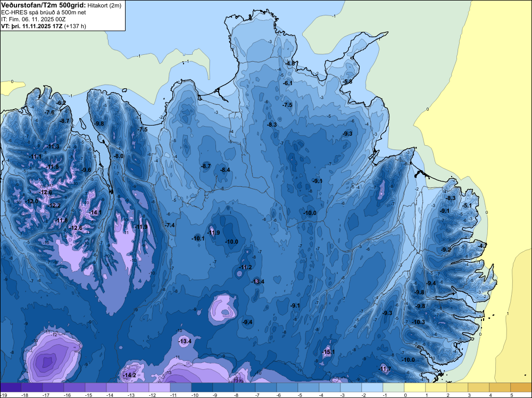The width and height of the screenshot is (532, 398).
Task: Click the -11.7 temperature value
Action: point(385,369)
